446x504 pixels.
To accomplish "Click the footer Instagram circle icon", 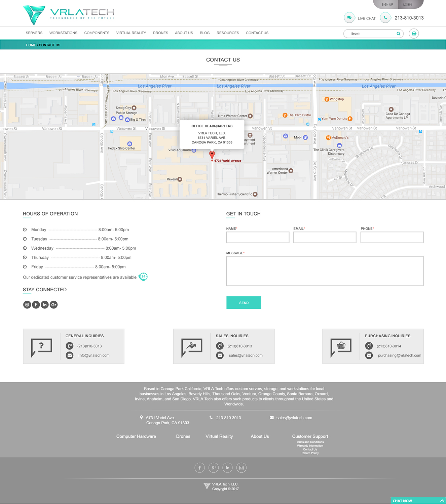I will click(x=241, y=468).
